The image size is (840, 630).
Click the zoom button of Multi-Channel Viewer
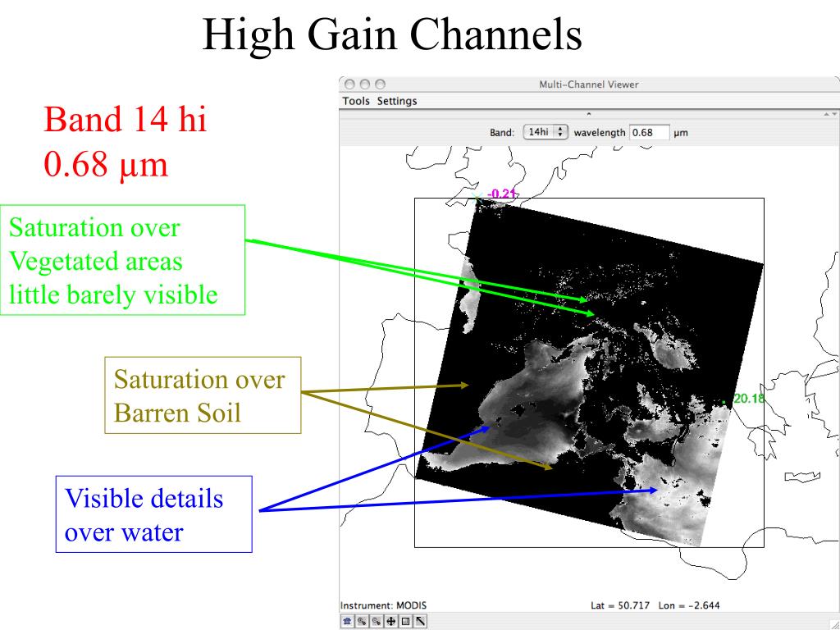[x=380, y=84]
